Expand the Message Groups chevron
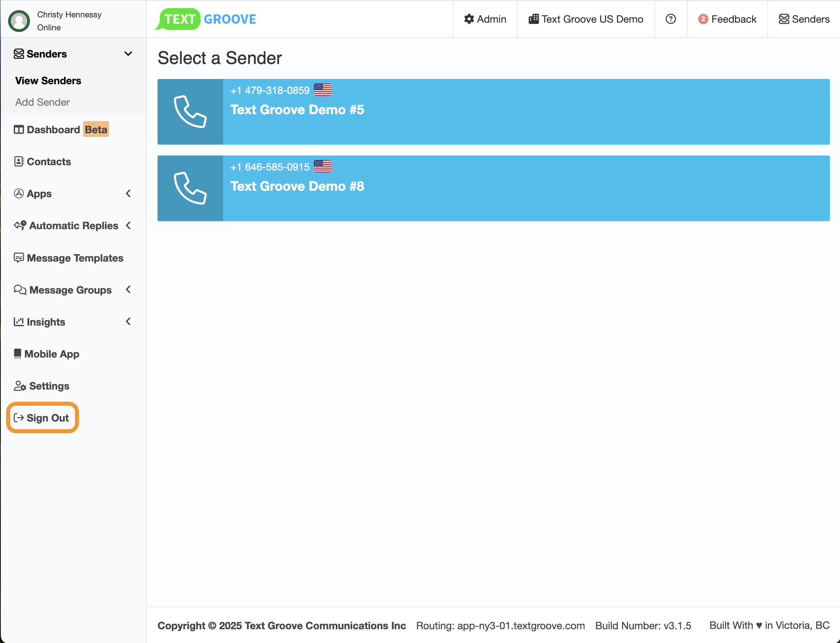Screen dimensions: 840x643 tap(128, 290)
